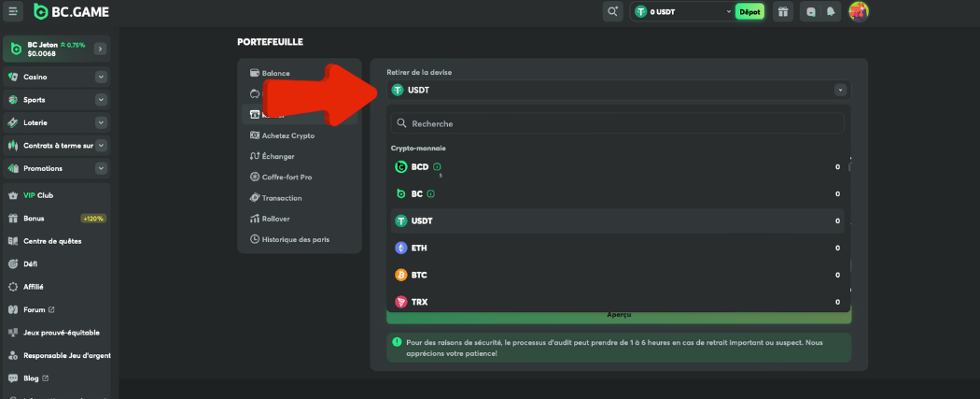
Task: Choose BC from currency list
Action: (618, 193)
